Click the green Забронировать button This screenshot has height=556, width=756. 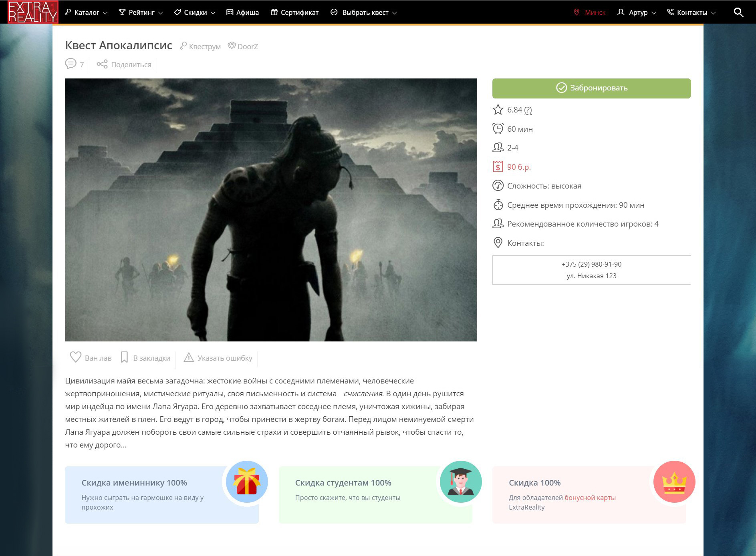[591, 88]
